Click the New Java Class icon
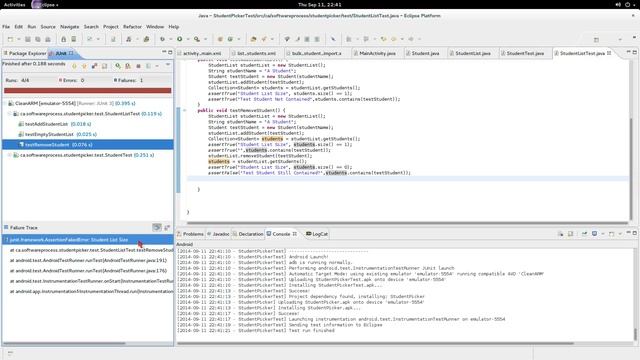Viewport: 640px width, 360px height. (230, 39)
